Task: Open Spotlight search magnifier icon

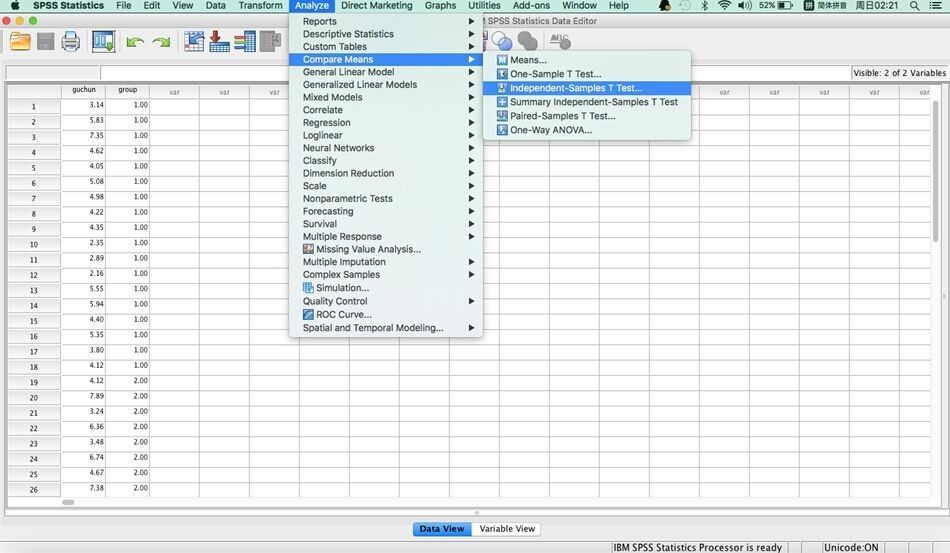Action: 914,5
